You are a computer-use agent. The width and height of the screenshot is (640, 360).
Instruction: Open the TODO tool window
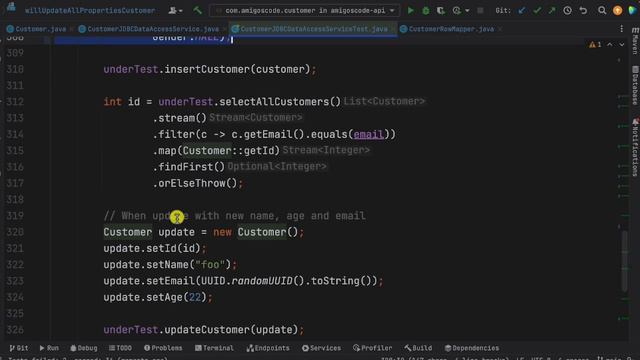point(120,348)
